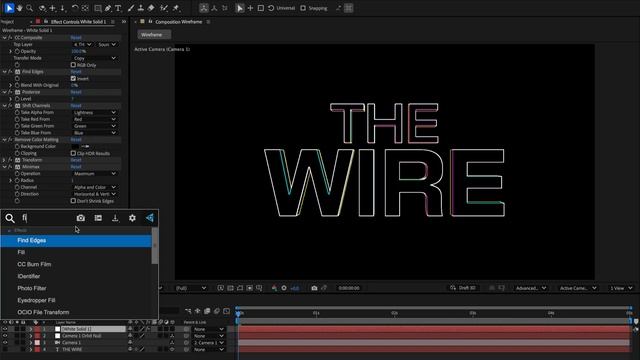Image resolution: width=640 pixels, height=360 pixels.
Task: Toggle the Don't Shrink Edges checkbox
Action: click(73, 201)
